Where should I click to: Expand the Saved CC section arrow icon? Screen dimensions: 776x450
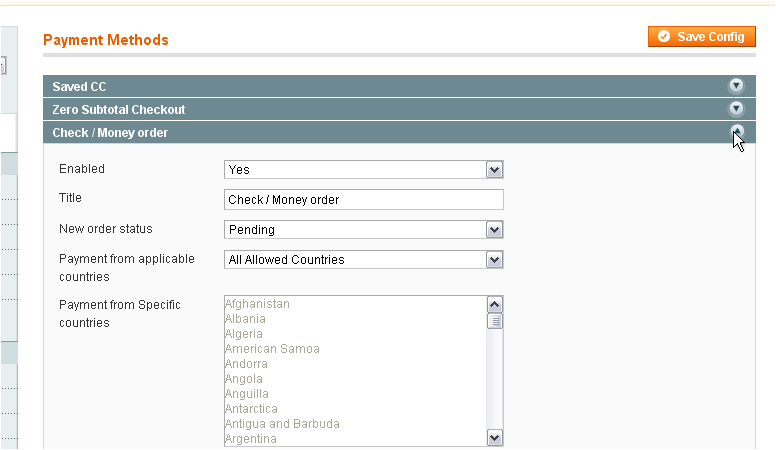tap(736, 87)
